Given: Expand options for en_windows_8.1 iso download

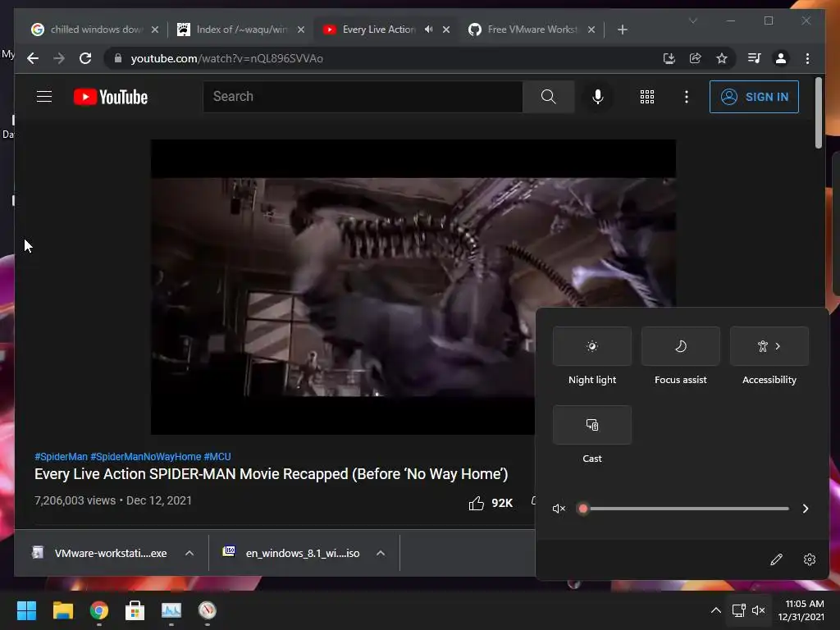Looking at the screenshot, I should tap(381, 554).
